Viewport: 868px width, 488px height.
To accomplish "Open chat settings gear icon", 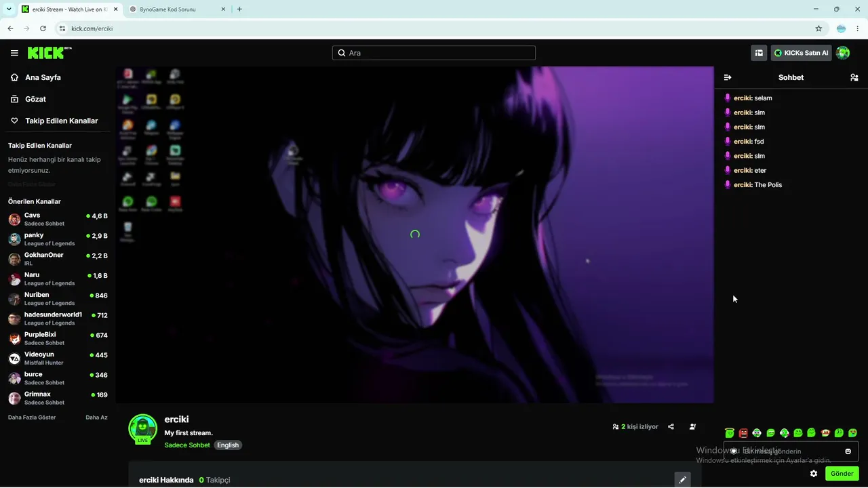I will coord(814,474).
